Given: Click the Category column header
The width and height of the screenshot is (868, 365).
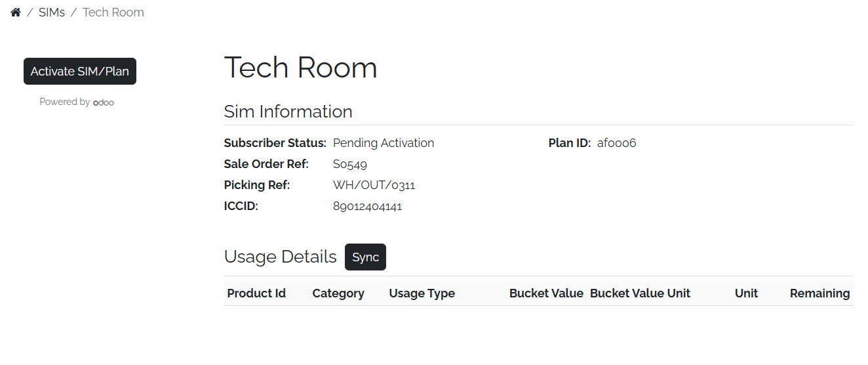Looking at the screenshot, I should click(338, 293).
